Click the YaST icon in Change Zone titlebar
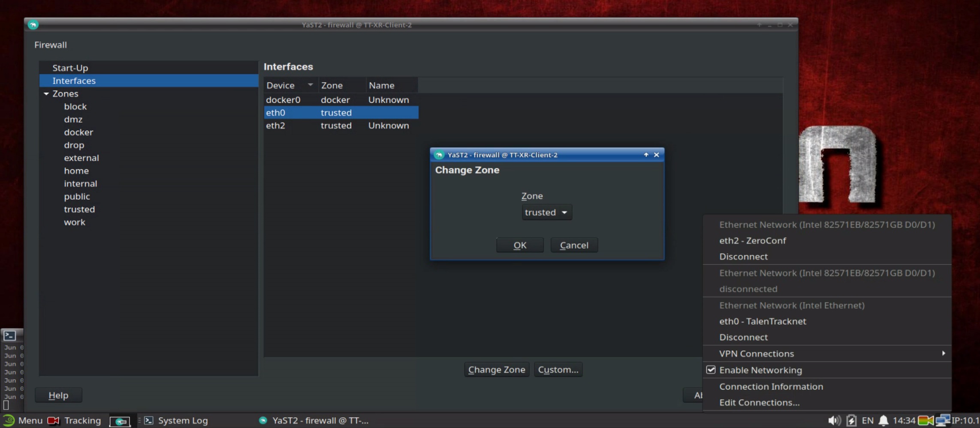This screenshot has height=428, width=980. 439,155
